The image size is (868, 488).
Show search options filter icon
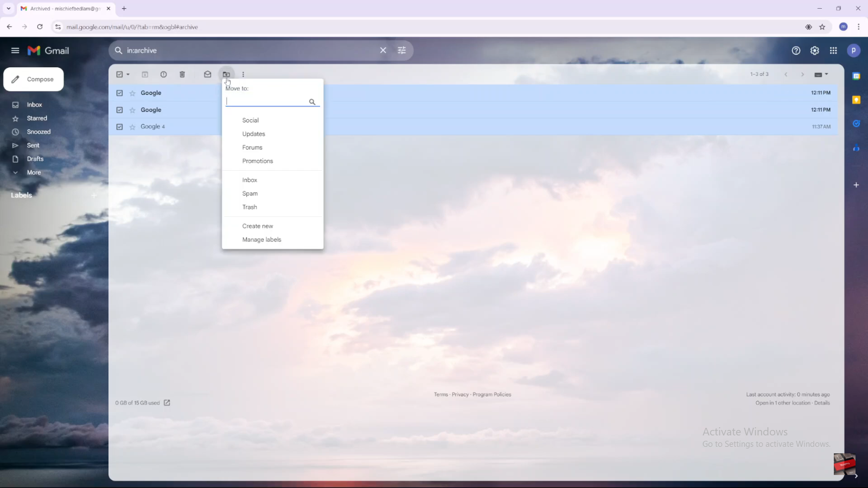[401, 50]
